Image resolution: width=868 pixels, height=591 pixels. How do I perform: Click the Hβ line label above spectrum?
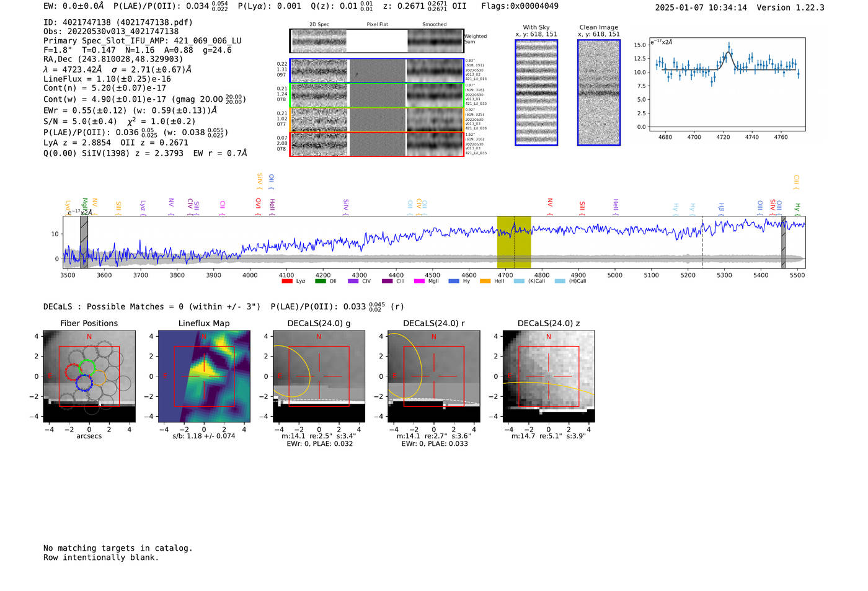[721, 207]
